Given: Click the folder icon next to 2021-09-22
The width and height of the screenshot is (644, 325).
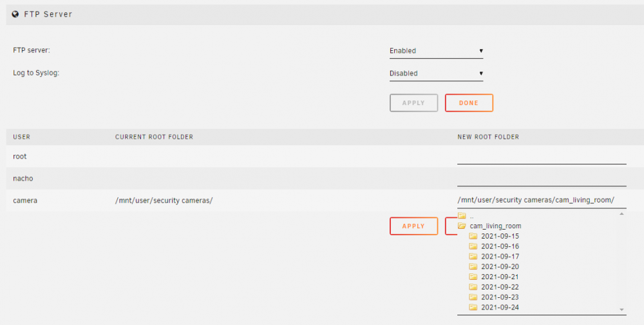Looking at the screenshot, I should click(473, 287).
